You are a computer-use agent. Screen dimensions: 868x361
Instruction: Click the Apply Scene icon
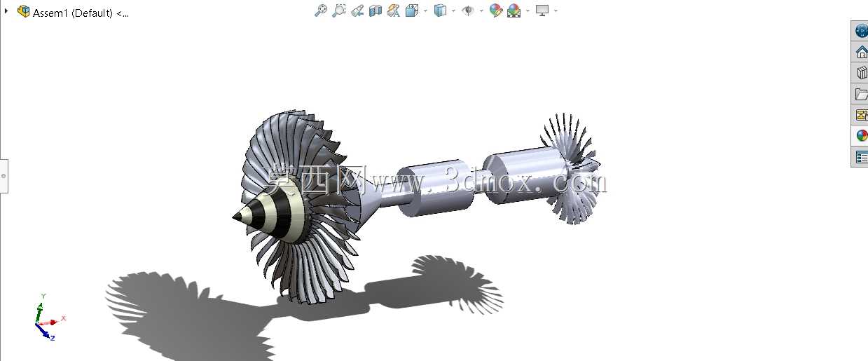tap(514, 11)
